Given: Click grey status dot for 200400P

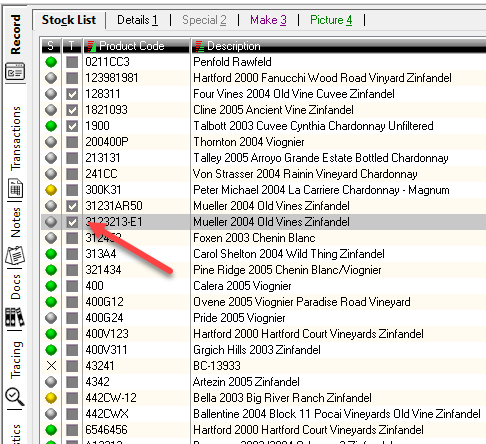Looking at the screenshot, I should click(x=51, y=142).
